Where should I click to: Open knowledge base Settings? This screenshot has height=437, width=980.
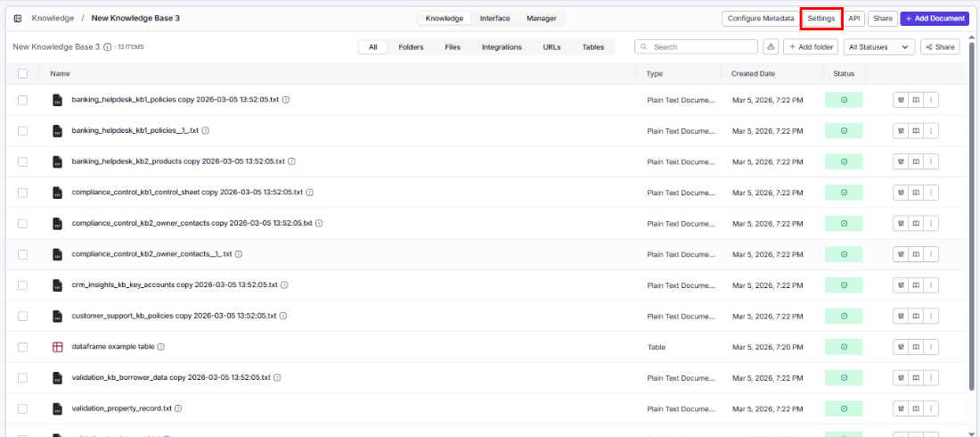tap(821, 18)
